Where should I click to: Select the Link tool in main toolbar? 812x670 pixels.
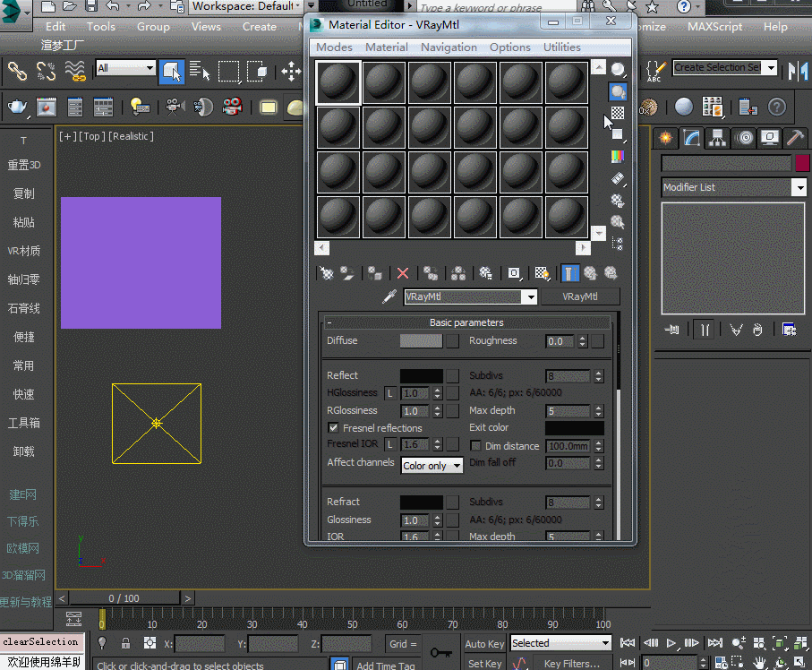[17, 69]
